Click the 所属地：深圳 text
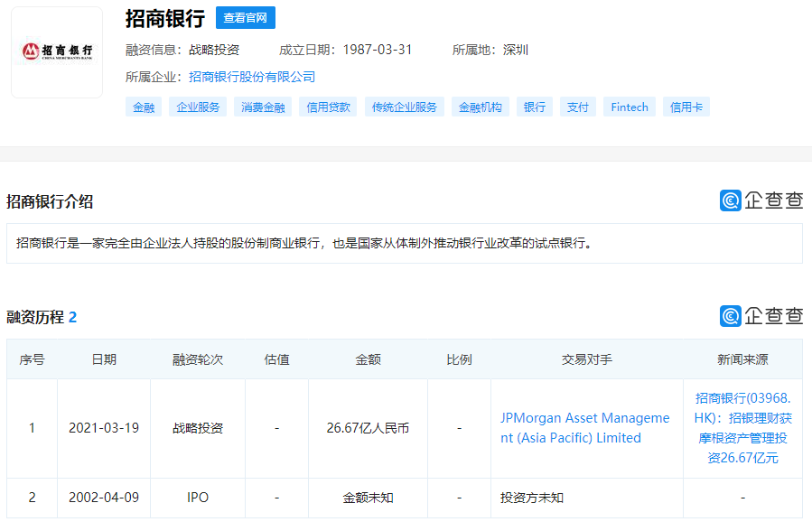Image resolution: width=812 pixels, height=531 pixels. [490, 51]
